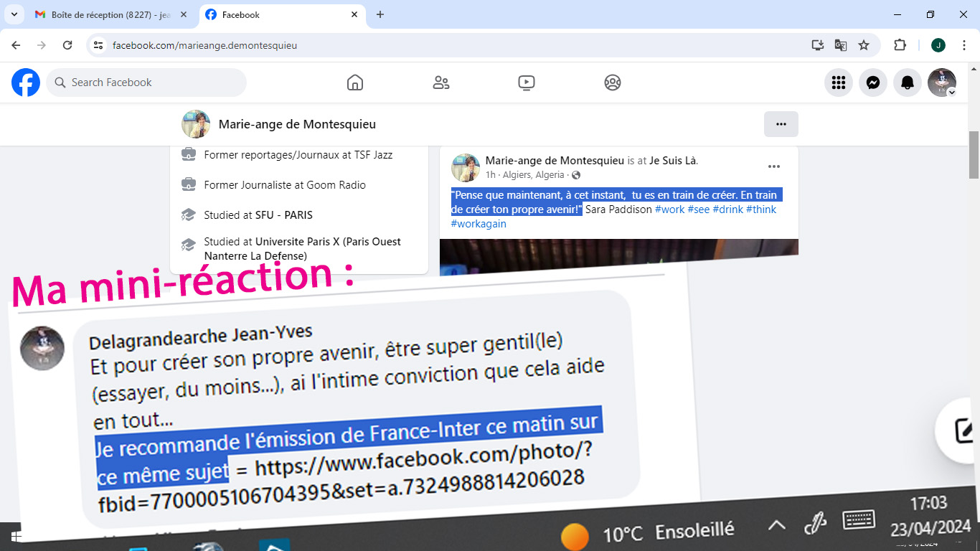Click the #workagain hashtag
Viewport: 980px width, 551px height.
pos(479,224)
